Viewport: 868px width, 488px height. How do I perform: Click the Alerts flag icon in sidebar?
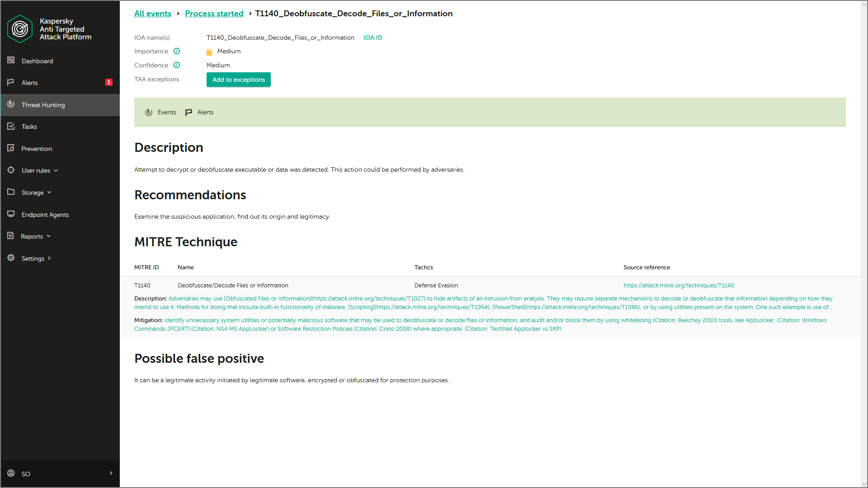click(11, 82)
